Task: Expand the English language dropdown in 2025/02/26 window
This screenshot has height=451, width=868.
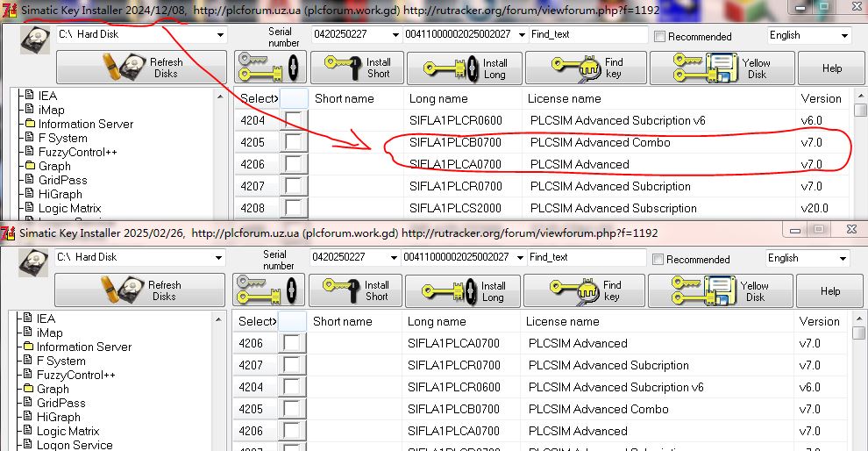Action: (x=843, y=258)
